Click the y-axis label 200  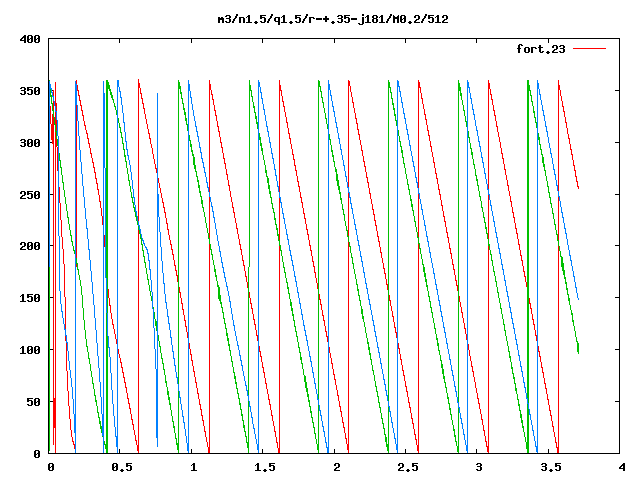click(30, 246)
